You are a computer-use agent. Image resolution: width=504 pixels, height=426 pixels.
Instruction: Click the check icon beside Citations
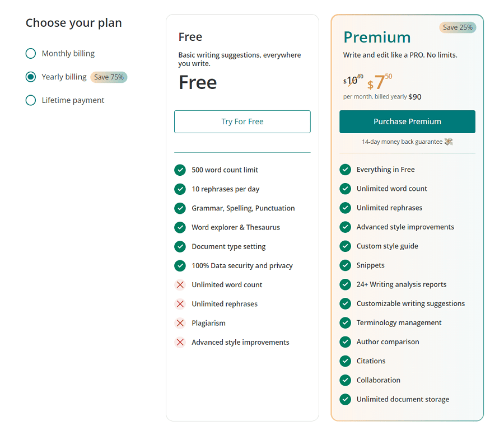345,361
